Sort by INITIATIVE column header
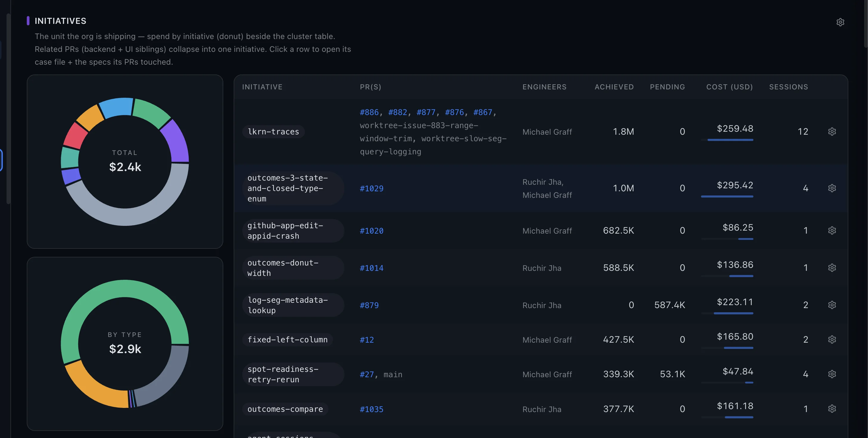The width and height of the screenshot is (868, 438). pos(262,87)
